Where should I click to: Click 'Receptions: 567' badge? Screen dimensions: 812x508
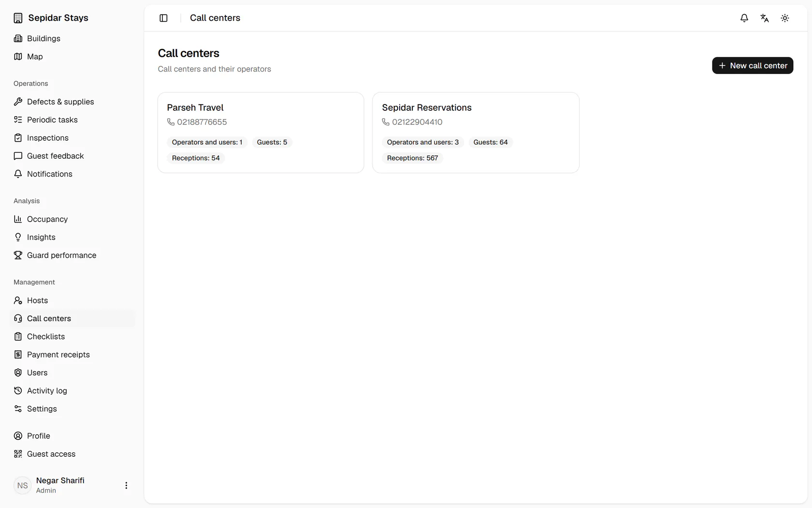click(412, 158)
